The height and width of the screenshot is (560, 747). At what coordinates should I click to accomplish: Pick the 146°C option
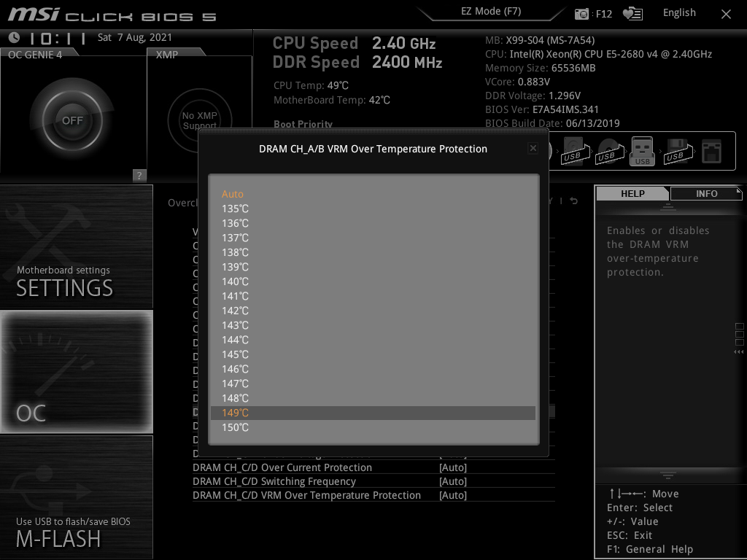[x=373, y=369]
